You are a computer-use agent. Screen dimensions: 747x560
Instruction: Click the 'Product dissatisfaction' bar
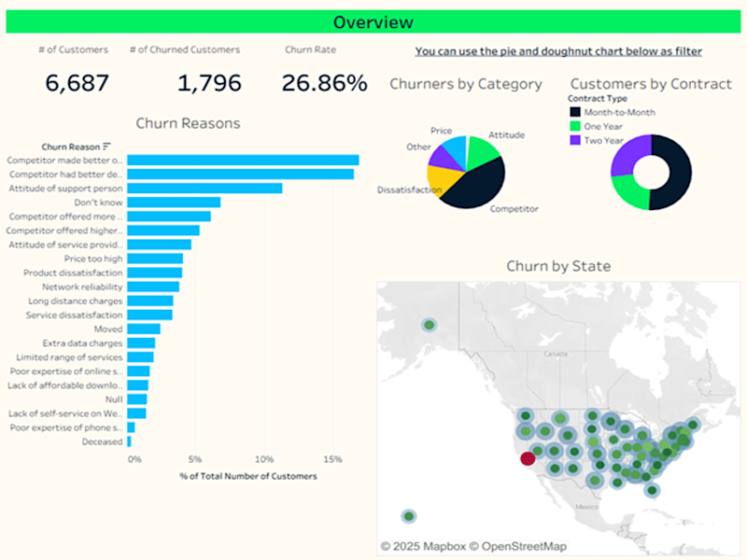tap(155, 273)
